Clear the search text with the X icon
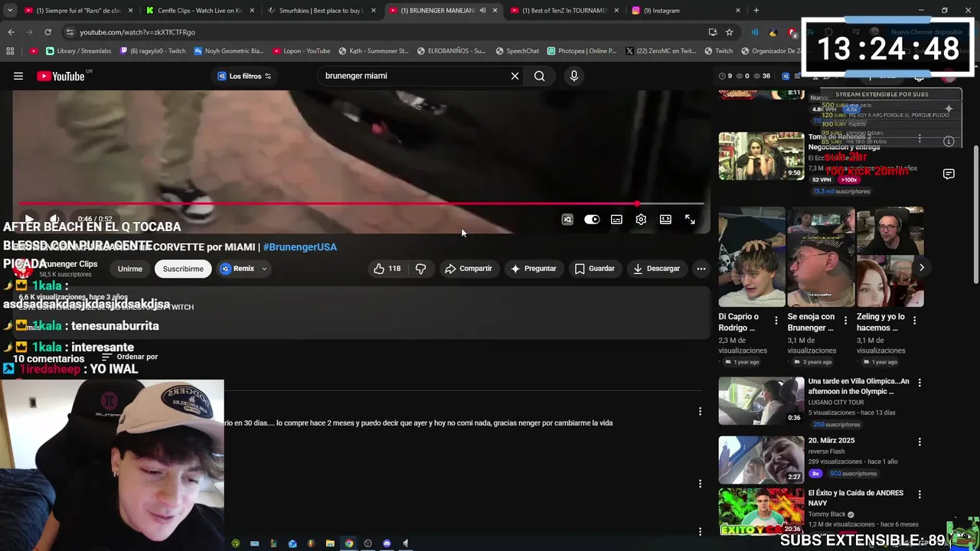This screenshot has width=980, height=551. (x=514, y=76)
